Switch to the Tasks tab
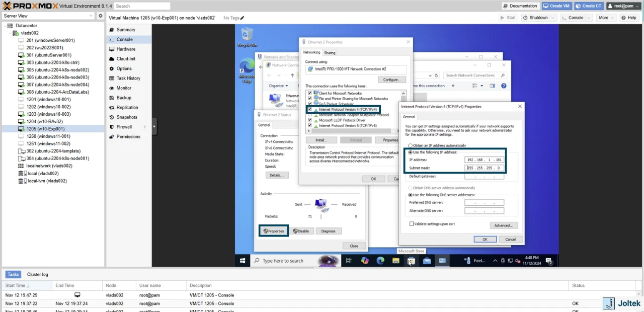The width and height of the screenshot is (644, 312). (x=13, y=274)
